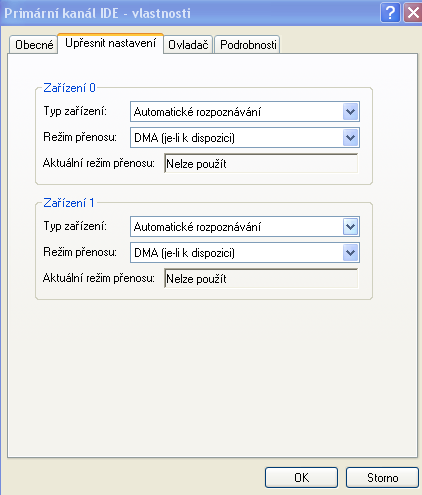Expand Režim přenosu dropdown arrow for Zařízení 0
This screenshot has height=495, width=422.
350,138
